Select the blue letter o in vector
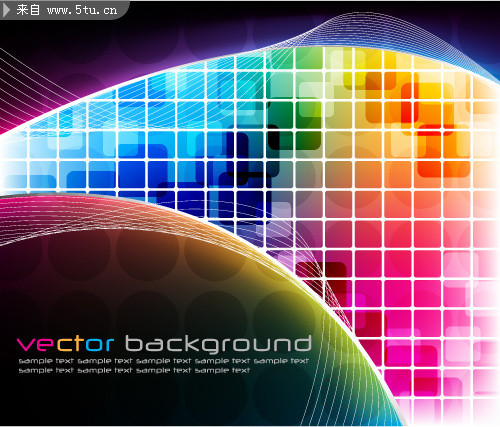Screen dimensions: 500x427 click(93, 345)
